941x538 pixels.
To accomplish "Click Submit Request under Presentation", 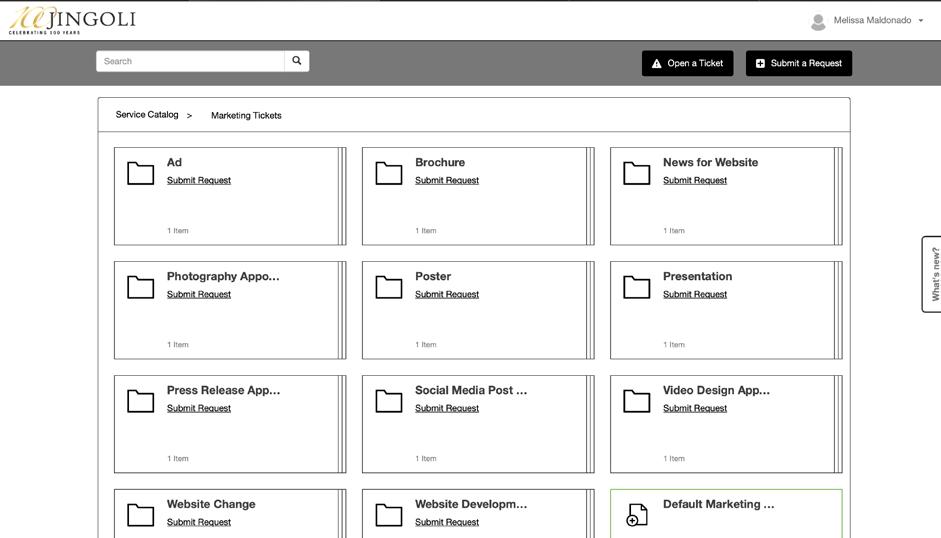I will tap(695, 294).
